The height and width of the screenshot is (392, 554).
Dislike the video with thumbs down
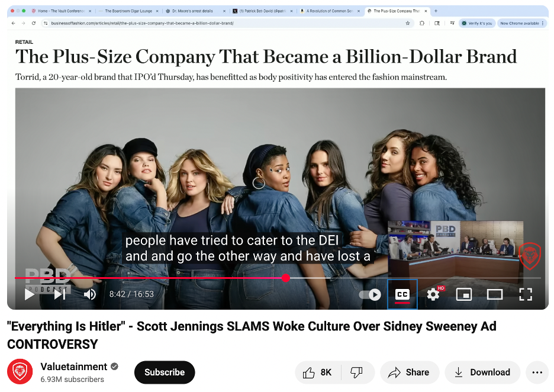[x=356, y=372]
